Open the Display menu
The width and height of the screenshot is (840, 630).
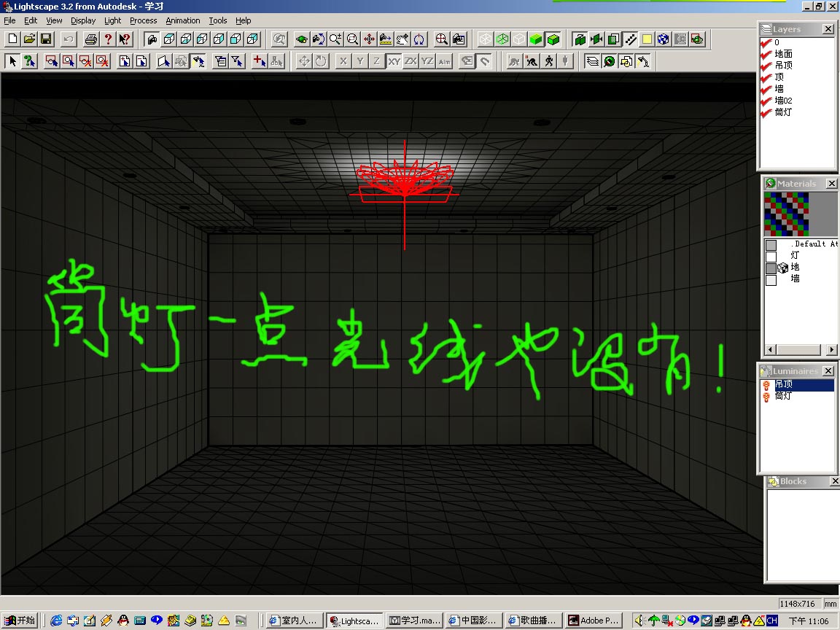point(83,20)
